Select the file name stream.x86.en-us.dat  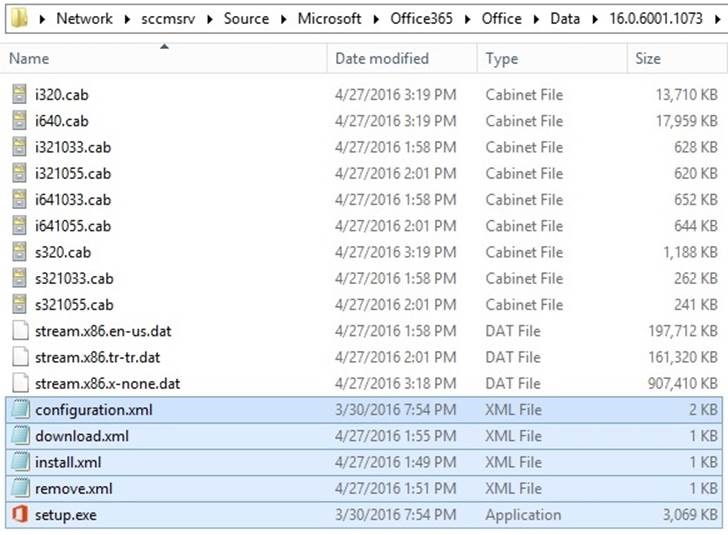pos(103,331)
